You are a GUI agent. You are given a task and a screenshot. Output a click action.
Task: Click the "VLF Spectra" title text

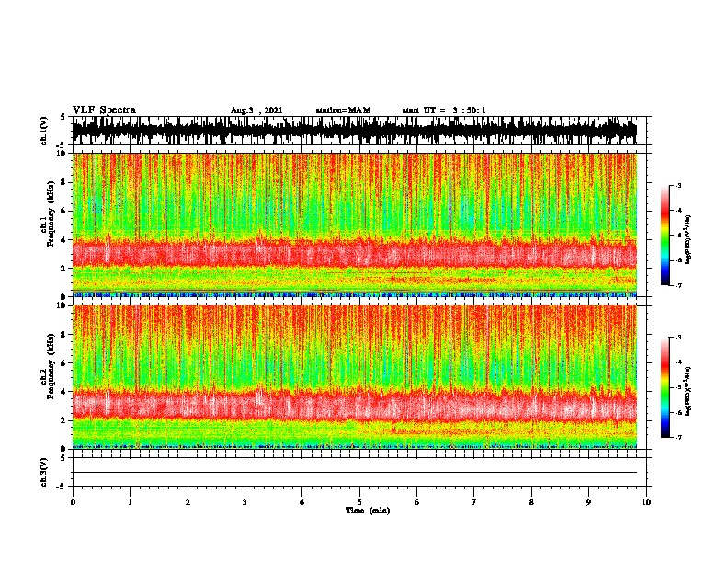[104, 110]
